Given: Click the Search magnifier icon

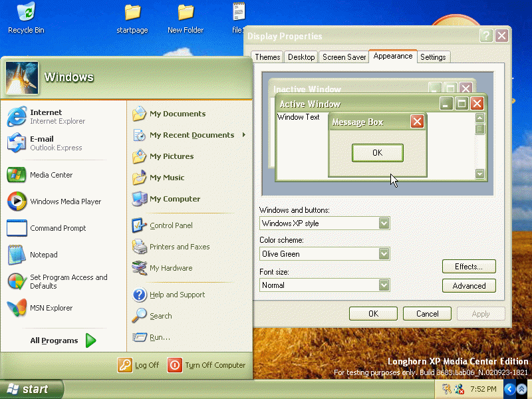Looking at the screenshot, I should (x=139, y=315).
